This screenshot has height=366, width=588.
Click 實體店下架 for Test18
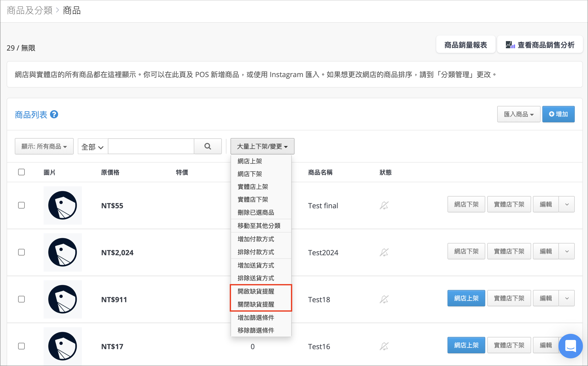click(x=509, y=298)
